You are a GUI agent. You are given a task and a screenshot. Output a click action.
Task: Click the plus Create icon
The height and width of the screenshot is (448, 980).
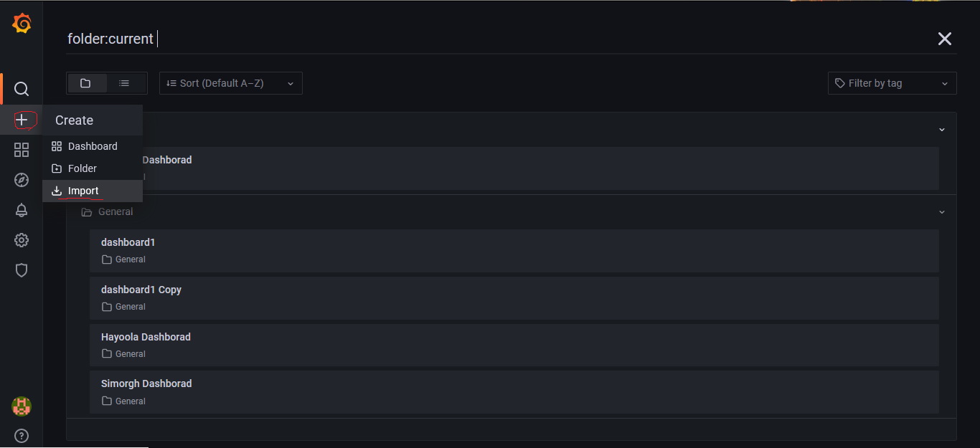(22, 120)
